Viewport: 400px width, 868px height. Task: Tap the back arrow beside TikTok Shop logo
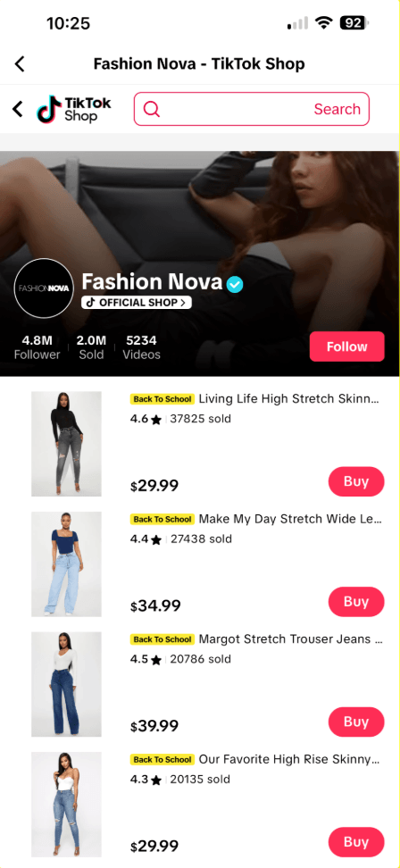[x=18, y=109]
